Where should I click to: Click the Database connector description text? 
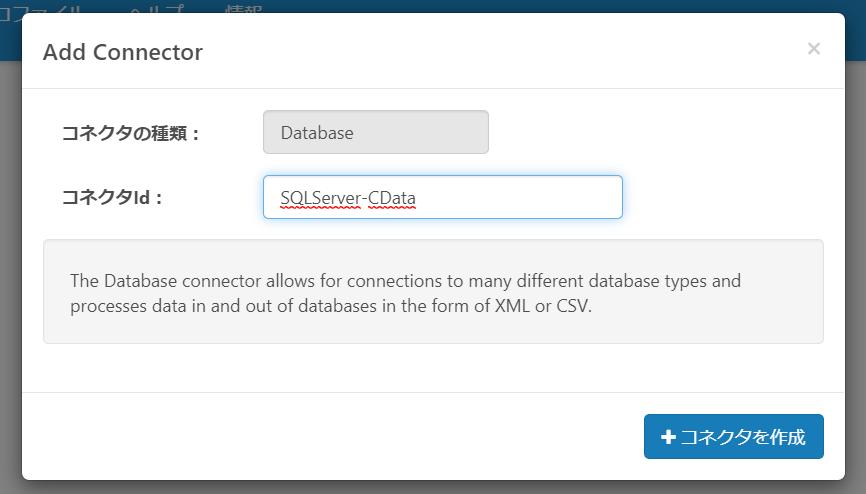pos(405,293)
